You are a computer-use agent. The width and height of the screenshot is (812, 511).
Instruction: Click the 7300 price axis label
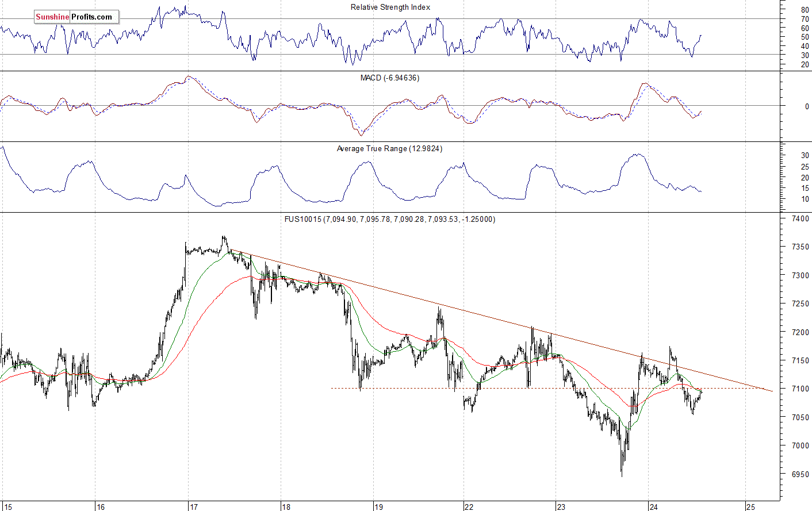click(x=800, y=276)
